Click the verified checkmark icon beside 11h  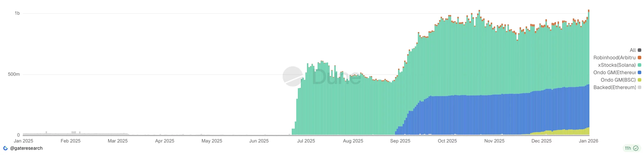tap(635, 148)
